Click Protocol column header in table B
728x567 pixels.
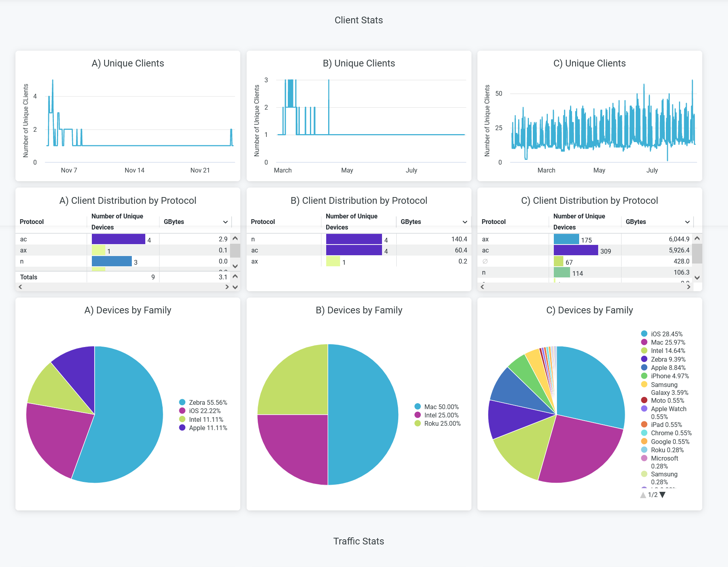[x=263, y=222]
